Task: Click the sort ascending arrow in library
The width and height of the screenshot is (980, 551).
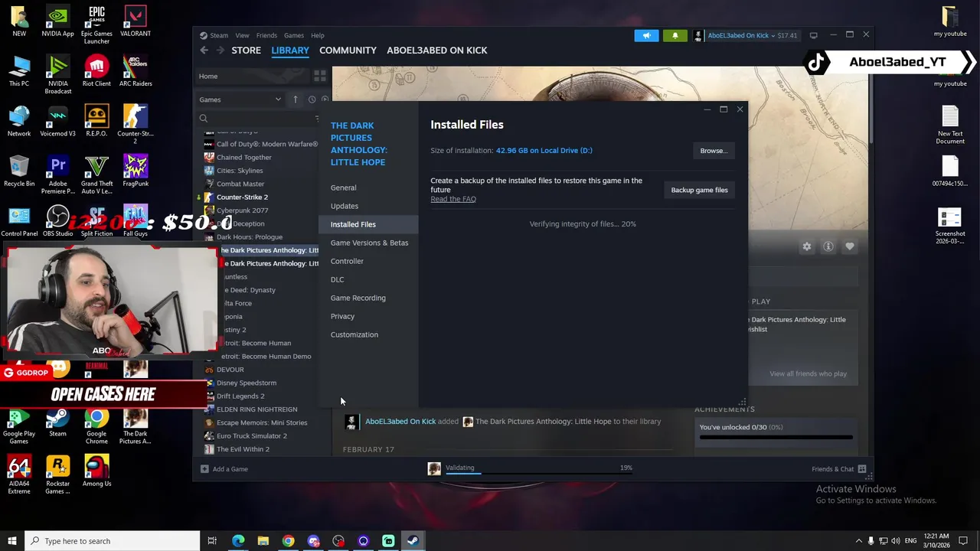Action: (296, 99)
